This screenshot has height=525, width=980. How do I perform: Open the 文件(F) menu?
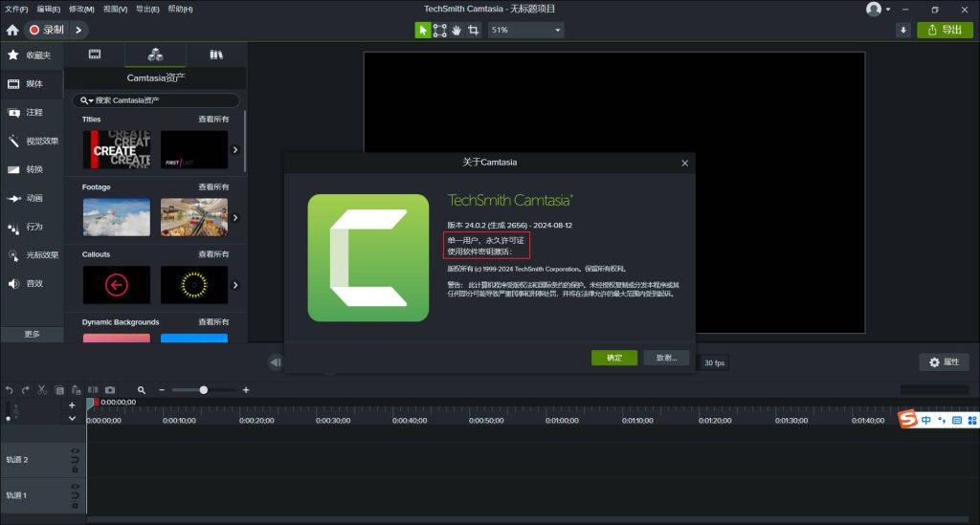pos(16,9)
